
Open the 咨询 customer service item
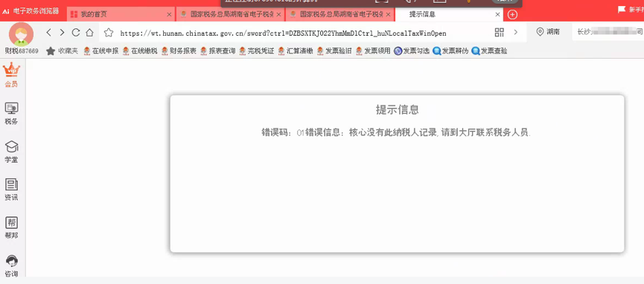[x=11, y=266]
